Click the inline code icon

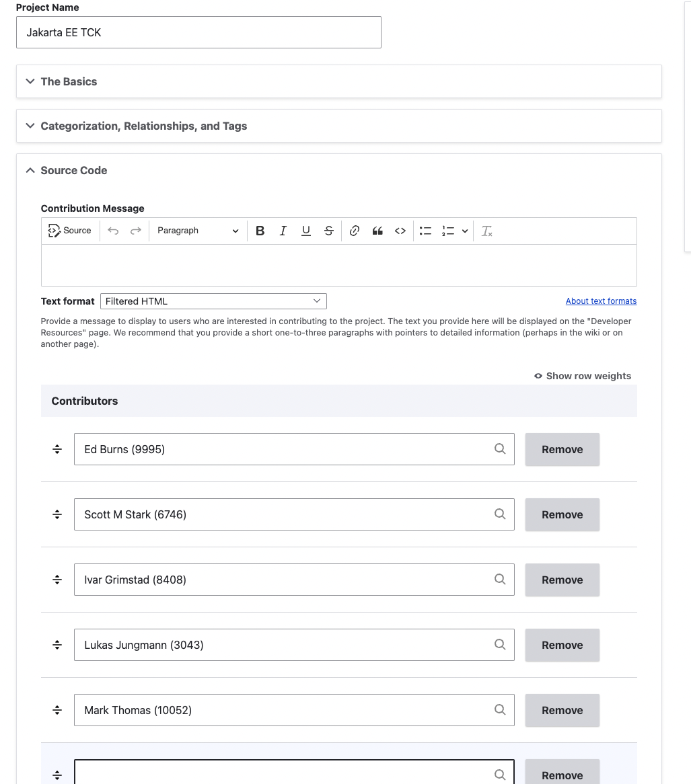400,231
